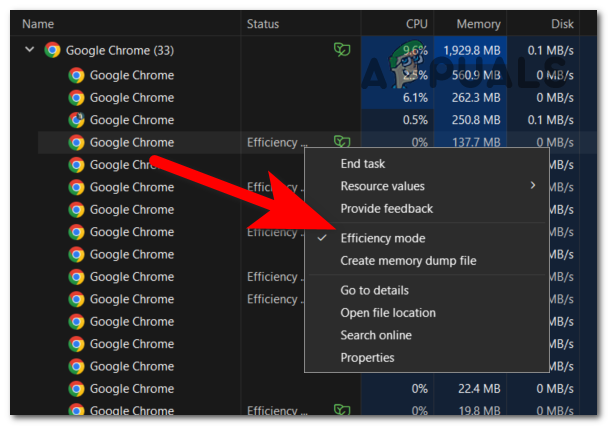
Task: Click the Chrome icon in the 19.8 MB row
Action: [76, 409]
